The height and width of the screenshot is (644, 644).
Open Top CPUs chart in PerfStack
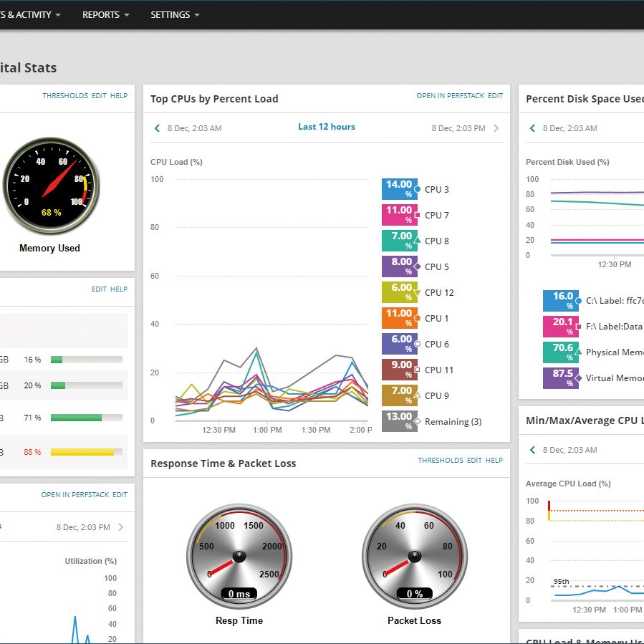pos(450,96)
